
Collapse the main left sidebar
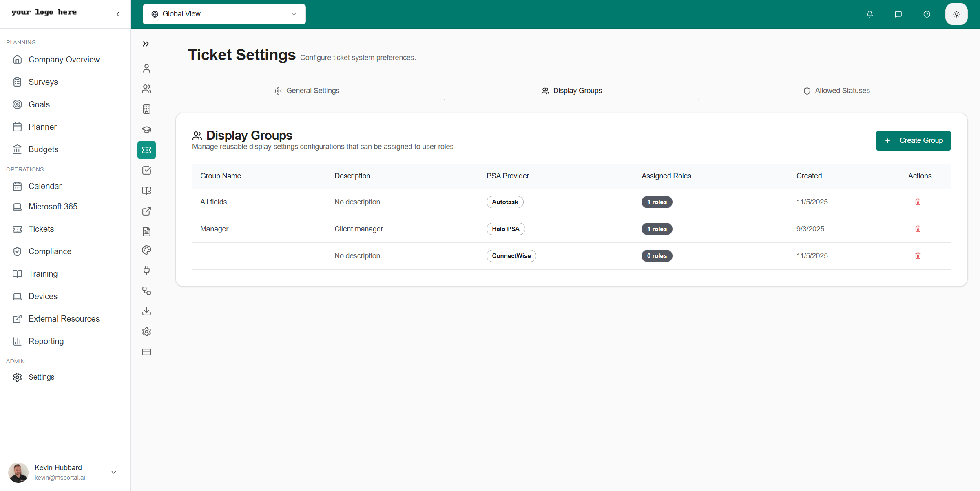tap(118, 14)
